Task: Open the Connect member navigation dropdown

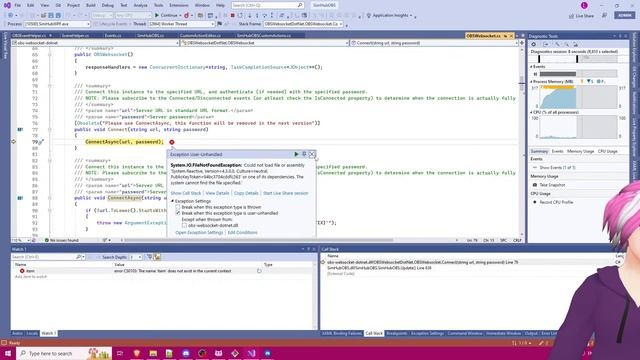Action: pyautogui.click(x=434, y=43)
